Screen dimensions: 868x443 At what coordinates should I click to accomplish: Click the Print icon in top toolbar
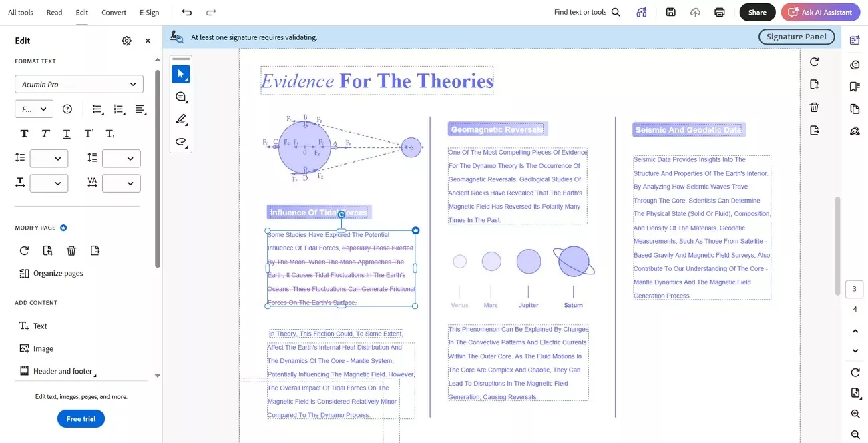[720, 12]
